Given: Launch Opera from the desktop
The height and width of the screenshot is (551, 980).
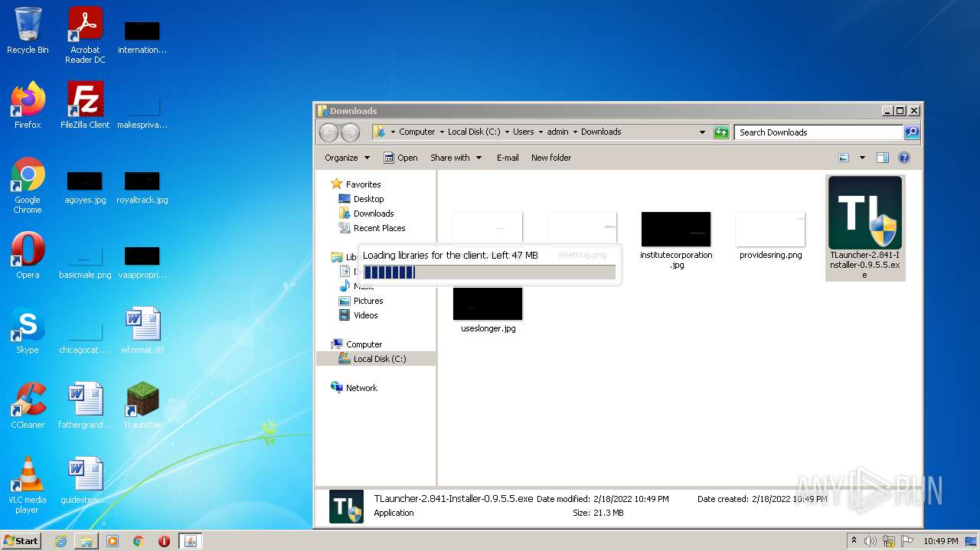Looking at the screenshot, I should (x=28, y=255).
